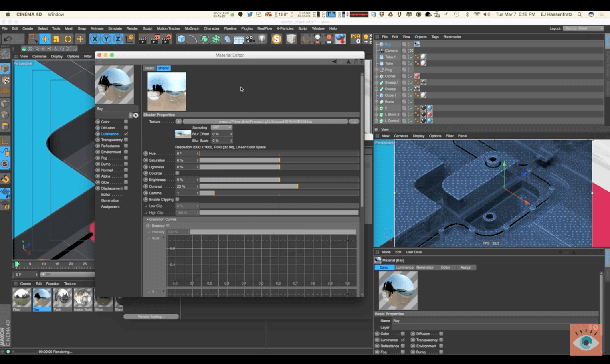Open the MoGraph menu
Viewport: 610px width, 364px height.
pyautogui.click(x=192, y=28)
